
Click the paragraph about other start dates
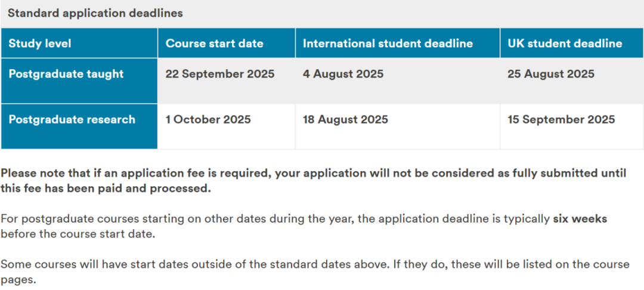(304, 227)
